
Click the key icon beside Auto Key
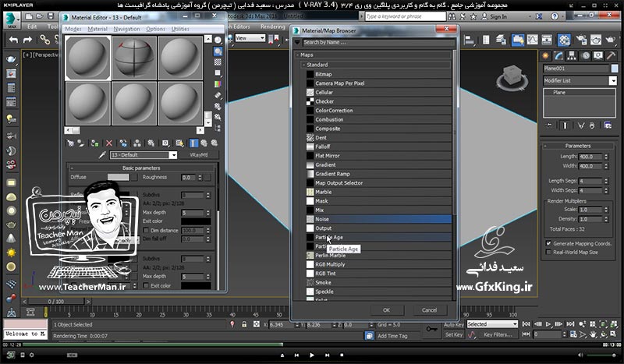click(431, 329)
